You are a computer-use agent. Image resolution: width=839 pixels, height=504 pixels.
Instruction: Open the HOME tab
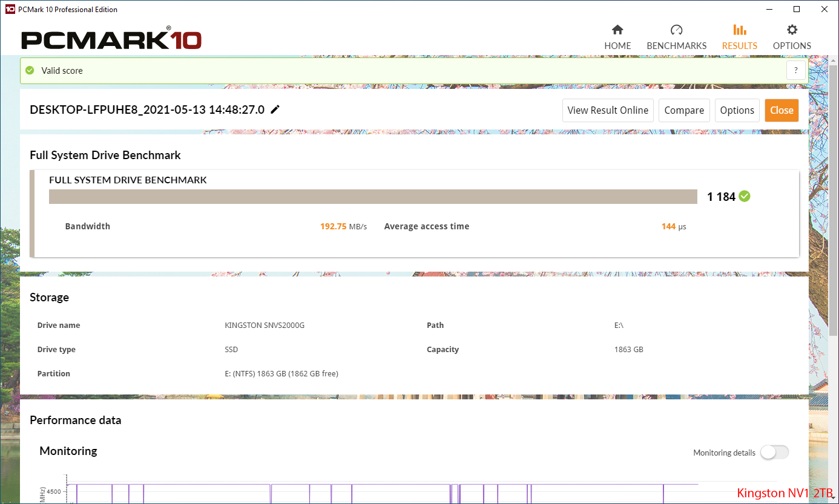(617, 38)
